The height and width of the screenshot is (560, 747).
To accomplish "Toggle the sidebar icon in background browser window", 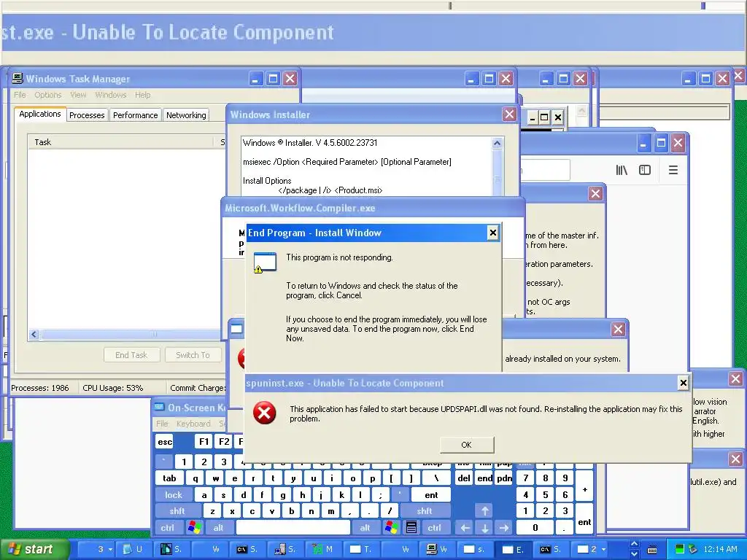I will click(645, 170).
